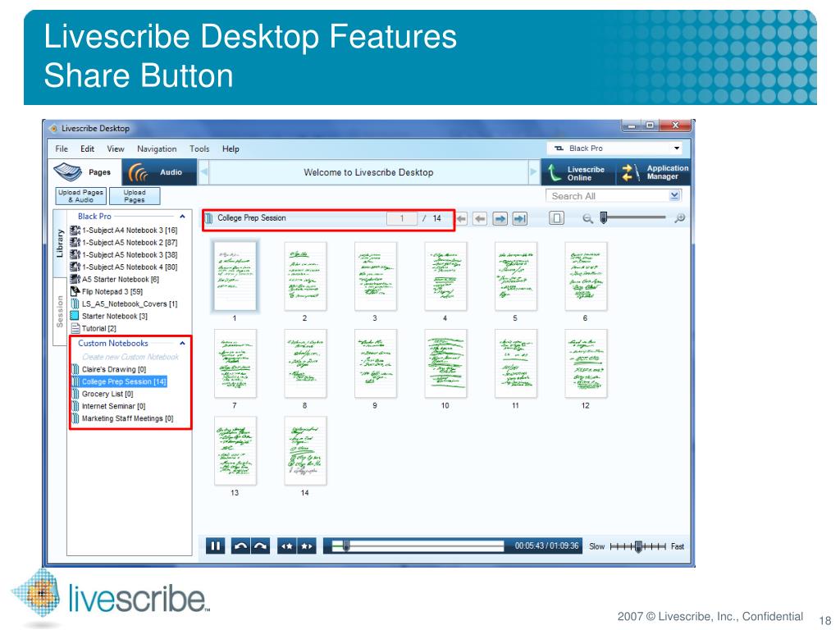The image size is (840, 630).
Task: Click the single page view icon
Action: [557, 218]
